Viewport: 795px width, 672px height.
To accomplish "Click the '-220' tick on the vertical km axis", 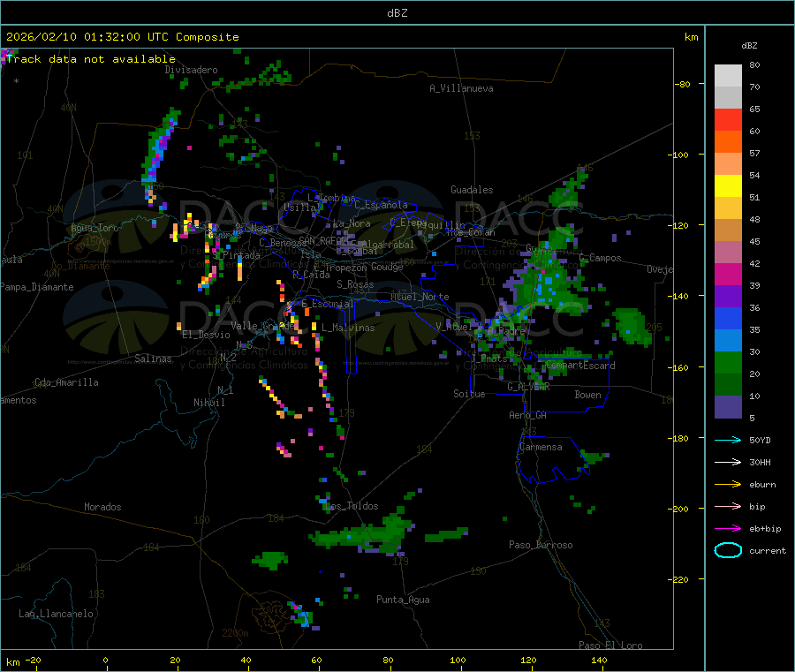I will coord(678,580).
